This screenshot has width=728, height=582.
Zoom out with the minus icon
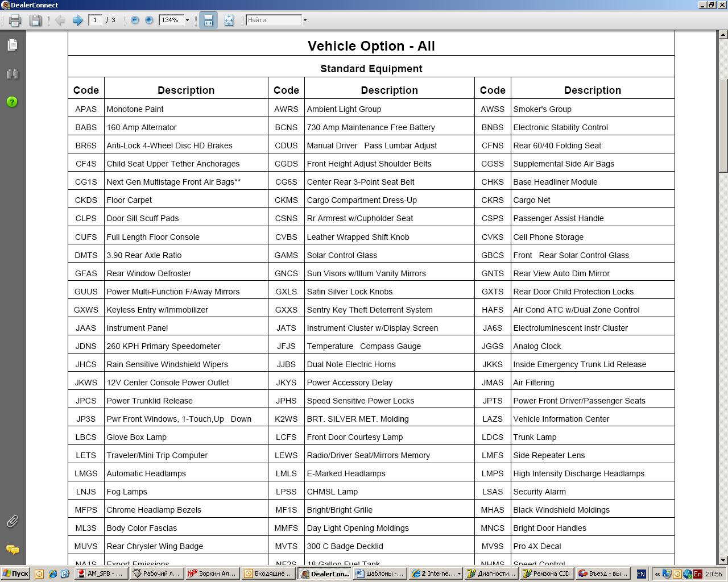pyautogui.click(x=135, y=20)
